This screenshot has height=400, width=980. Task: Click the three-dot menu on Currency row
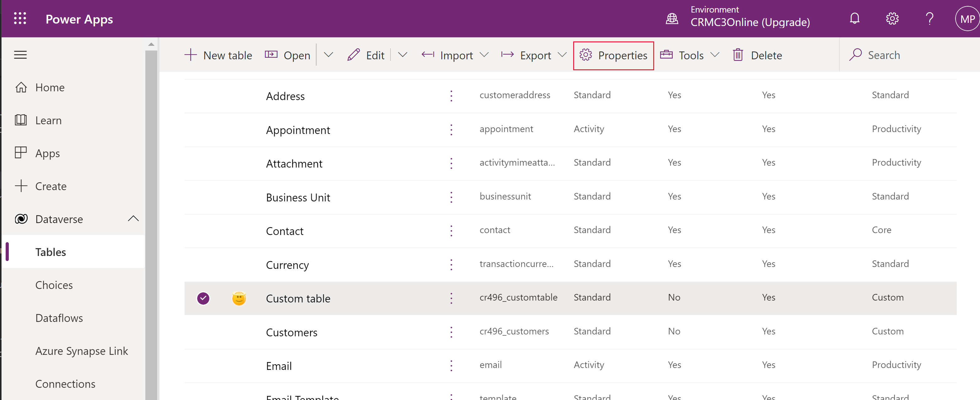click(x=451, y=264)
